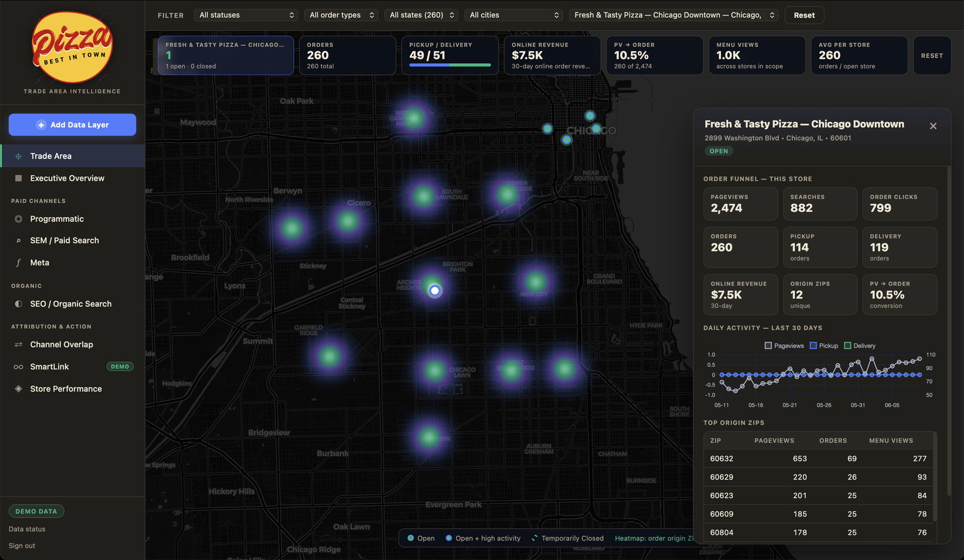Screen dimensions: 964x560
Task: Click Data status link
Action: pos(27,529)
